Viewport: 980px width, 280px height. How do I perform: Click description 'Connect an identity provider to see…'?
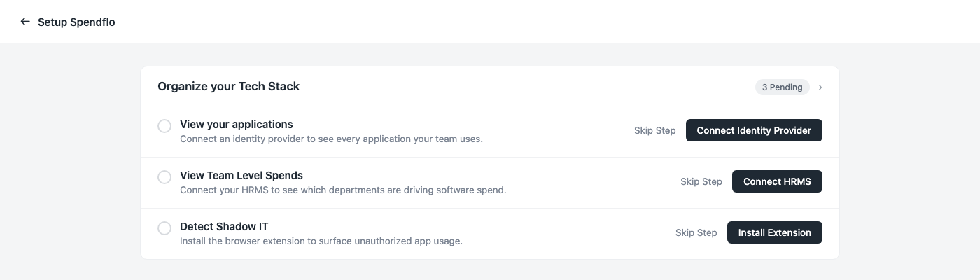(x=332, y=139)
